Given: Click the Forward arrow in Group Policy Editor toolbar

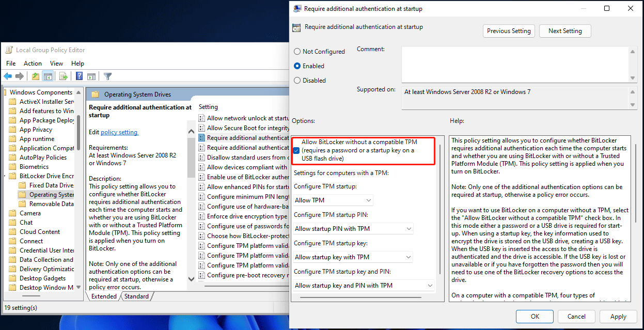Looking at the screenshot, I should (x=20, y=76).
